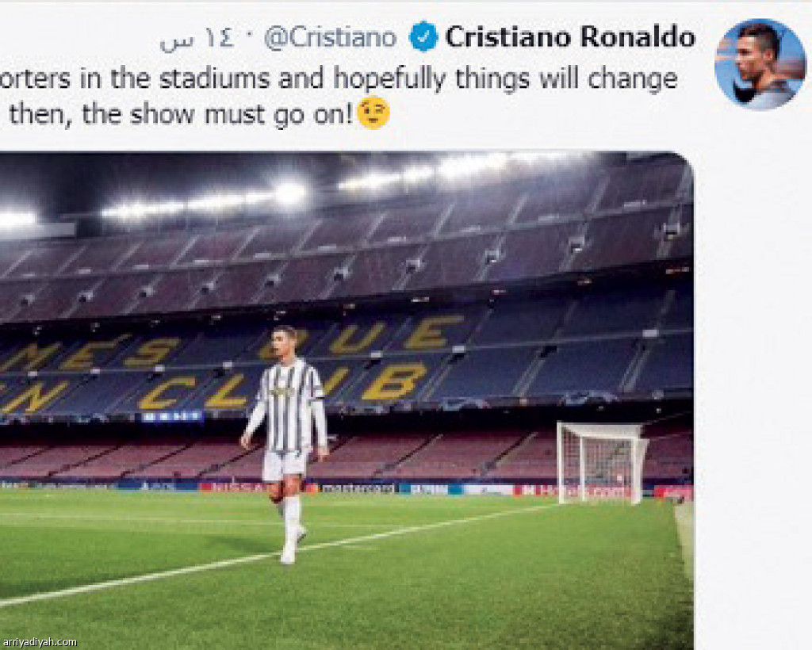Click the text line mentioning stadiums
The height and width of the screenshot is (650, 812).
coord(339,78)
